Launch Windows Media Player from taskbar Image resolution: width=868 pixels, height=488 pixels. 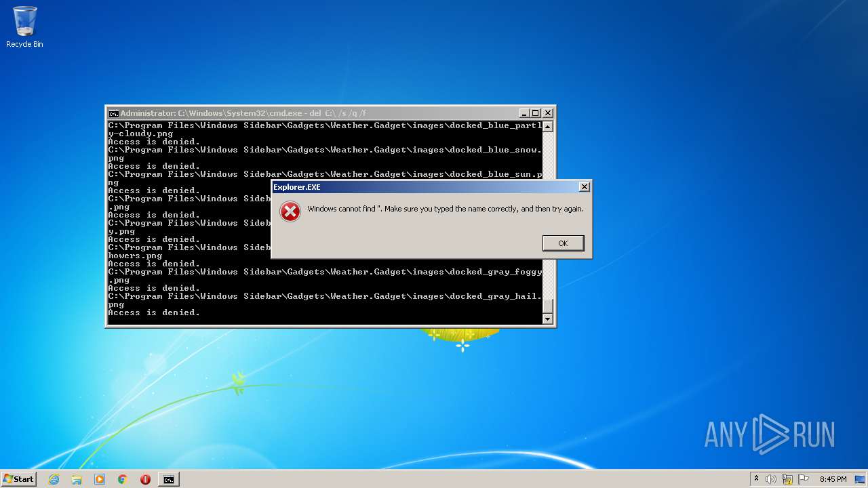[100, 479]
